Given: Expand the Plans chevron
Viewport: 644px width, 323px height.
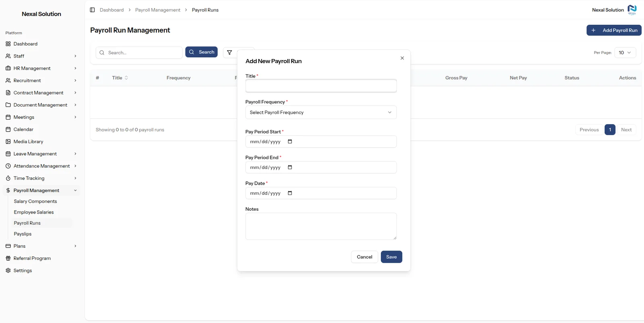Looking at the screenshot, I should tap(75, 246).
